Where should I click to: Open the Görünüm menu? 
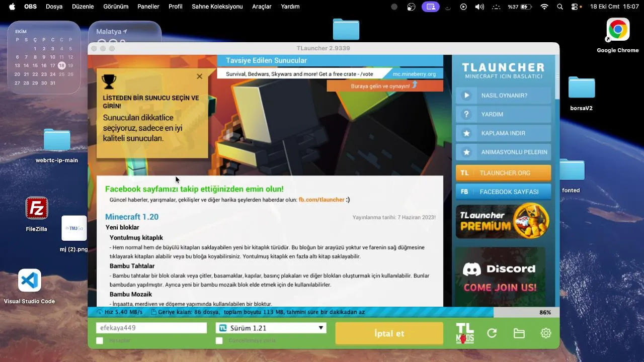point(116,7)
